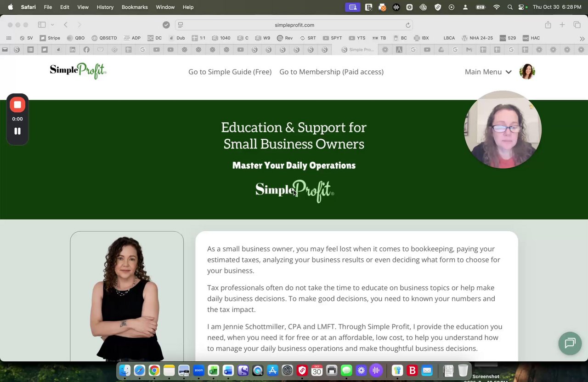Screen dimensions: 588x382
Task: Open the NHA 24-25 bookmark
Action: 477,38
